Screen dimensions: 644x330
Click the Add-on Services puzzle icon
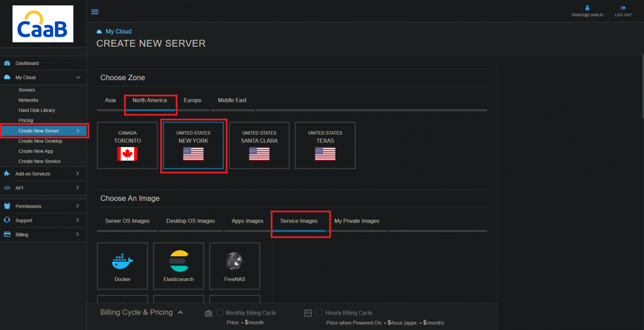pos(7,174)
